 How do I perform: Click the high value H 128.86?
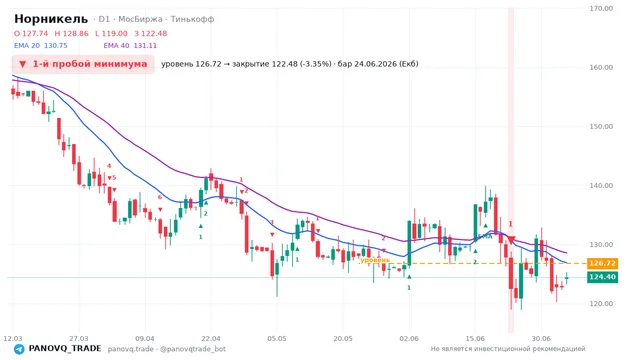(71, 33)
